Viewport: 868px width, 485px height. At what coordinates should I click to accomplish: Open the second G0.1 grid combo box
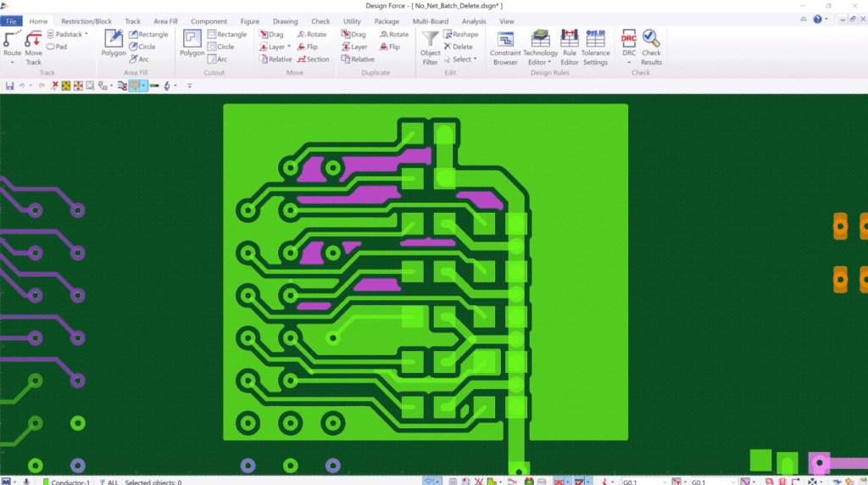(713, 482)
